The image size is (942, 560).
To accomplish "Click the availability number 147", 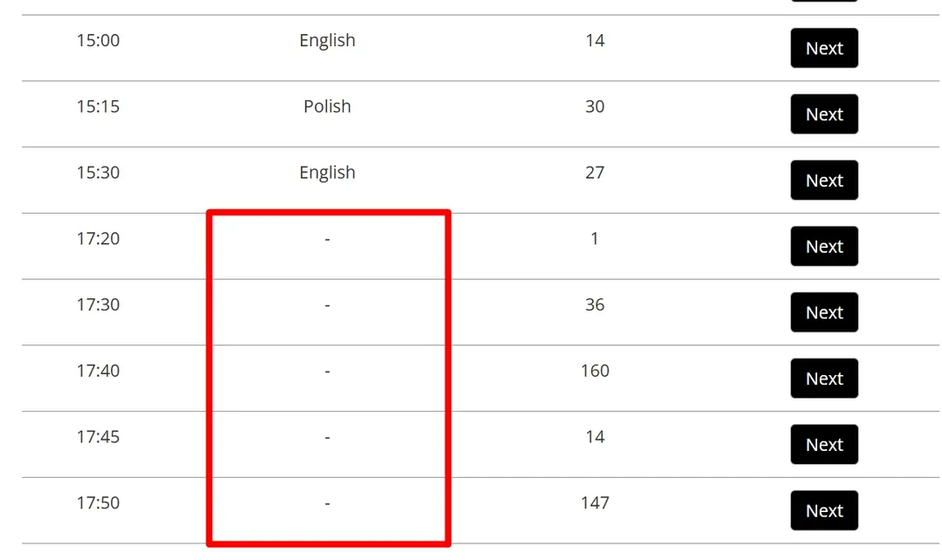I will (x=595, y=503).
